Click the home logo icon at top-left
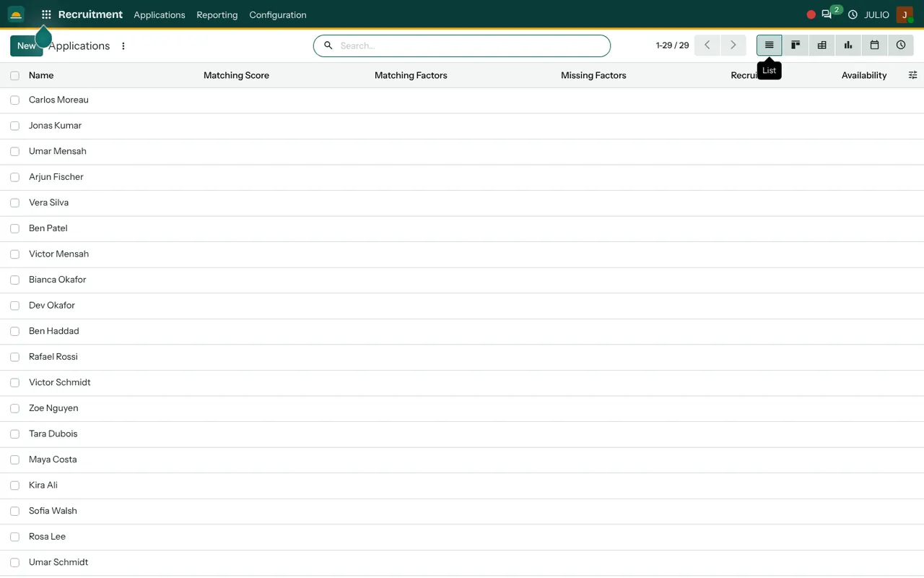The height and width of the screenshot is (578, 924). click(x=16, y=14)
